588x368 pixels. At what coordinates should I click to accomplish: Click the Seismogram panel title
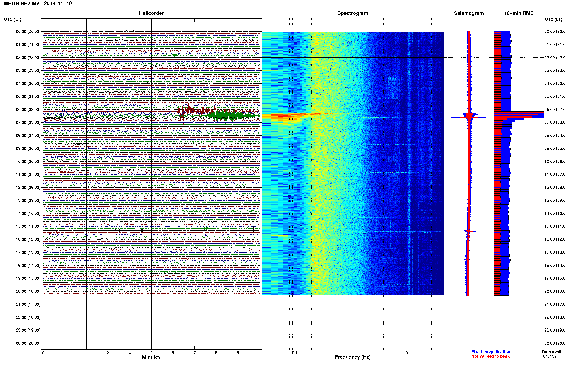tap(469, 13)
